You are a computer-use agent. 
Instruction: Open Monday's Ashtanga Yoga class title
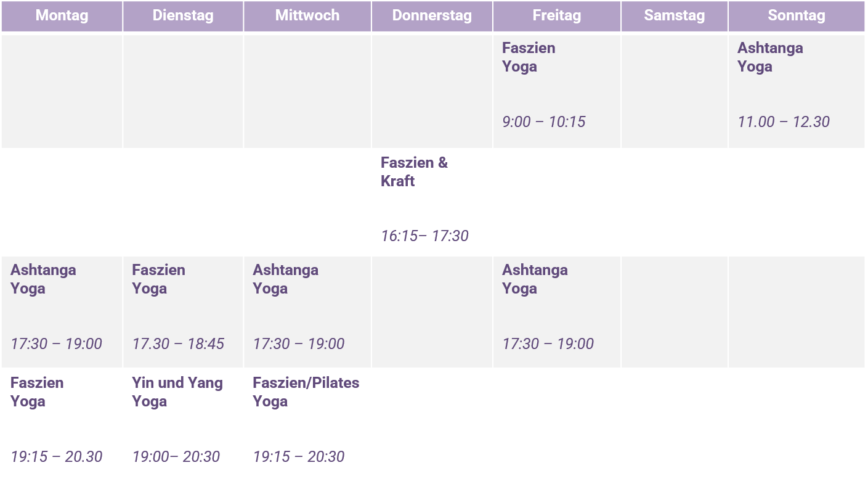[43, 279]
